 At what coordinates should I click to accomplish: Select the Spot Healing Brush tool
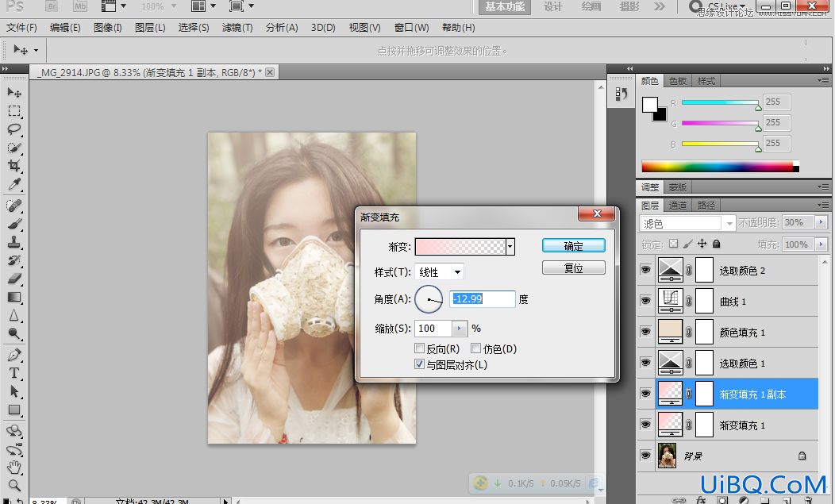tap(14, 205)
